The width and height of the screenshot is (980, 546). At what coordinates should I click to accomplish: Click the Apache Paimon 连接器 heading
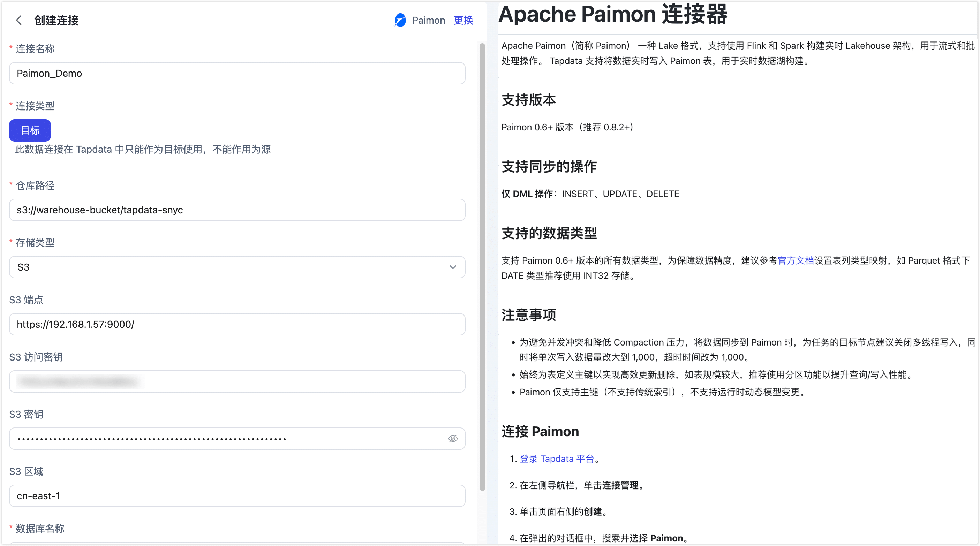(x=613, y=15)
